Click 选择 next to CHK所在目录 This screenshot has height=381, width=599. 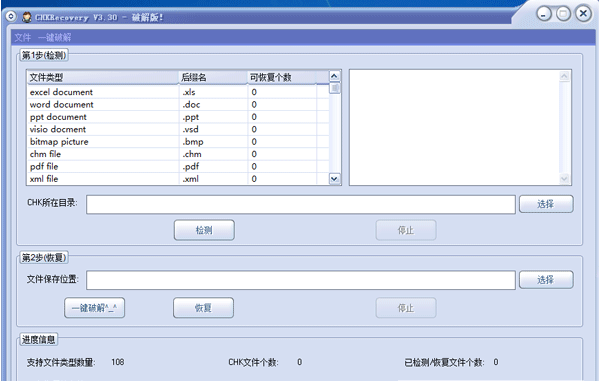pos(546,204)
